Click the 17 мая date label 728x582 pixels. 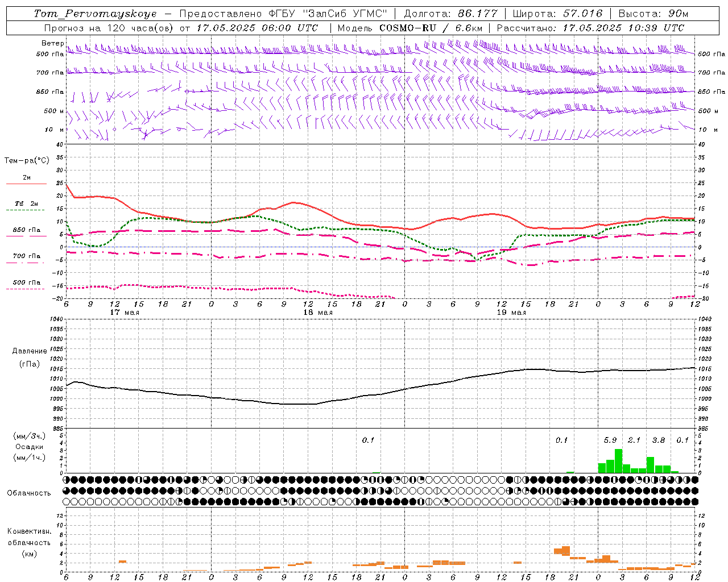[x=125, y=313]
